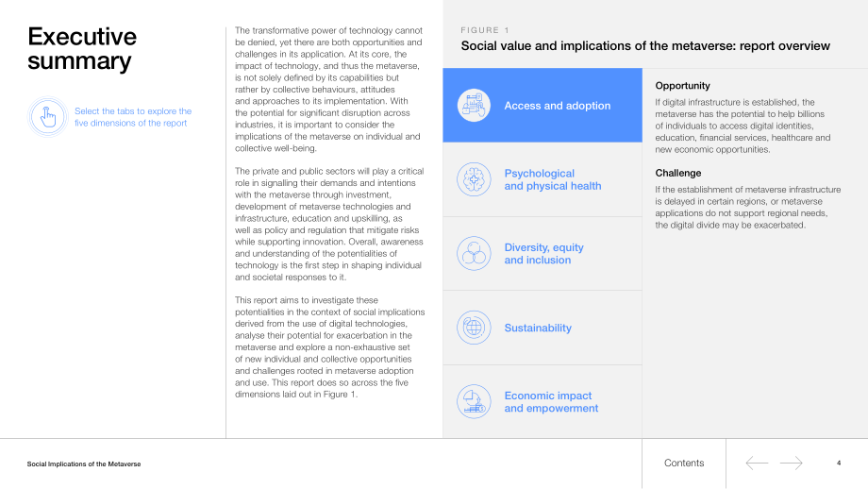Open Psychological and physical health tab
This screenshot has height=489, width=868.
542,179
